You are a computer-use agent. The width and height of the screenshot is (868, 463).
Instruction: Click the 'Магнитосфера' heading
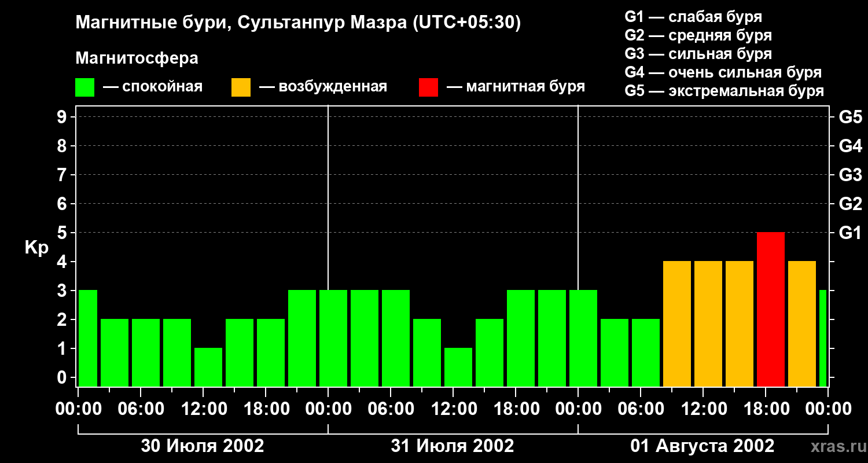coord(137,58)
